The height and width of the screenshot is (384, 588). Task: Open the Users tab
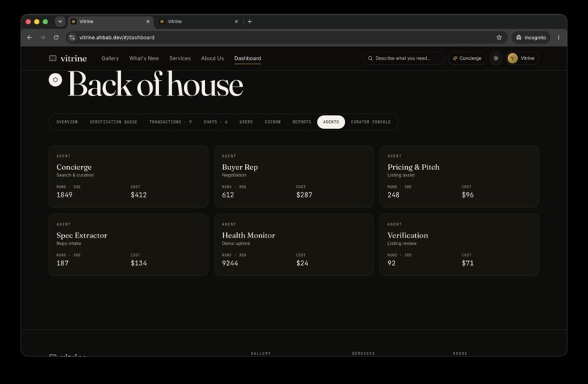246,122
